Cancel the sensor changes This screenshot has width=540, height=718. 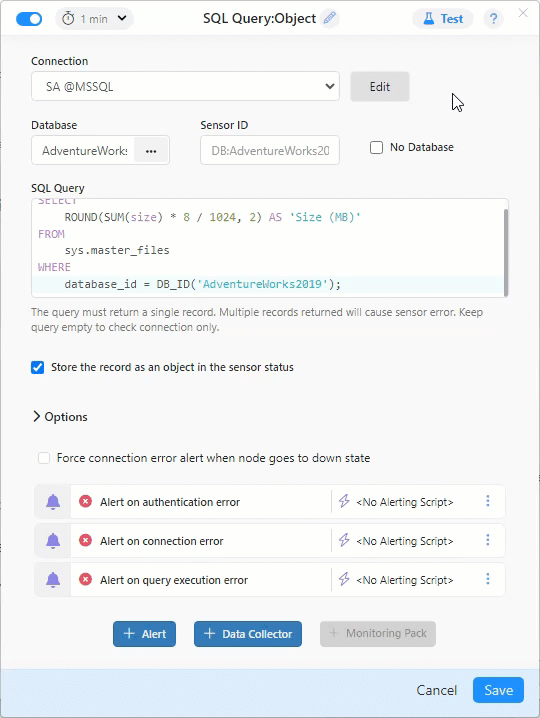click(436, 690)
